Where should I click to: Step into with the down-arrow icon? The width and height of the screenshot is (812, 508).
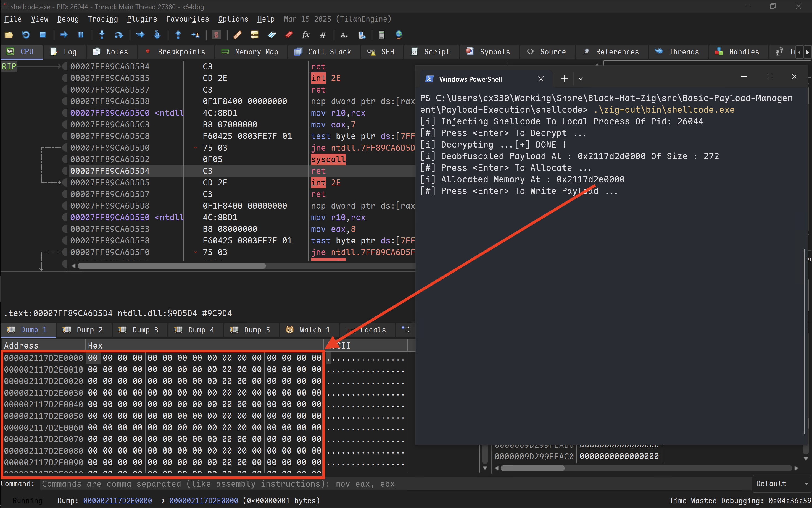(x=102, y=35)
